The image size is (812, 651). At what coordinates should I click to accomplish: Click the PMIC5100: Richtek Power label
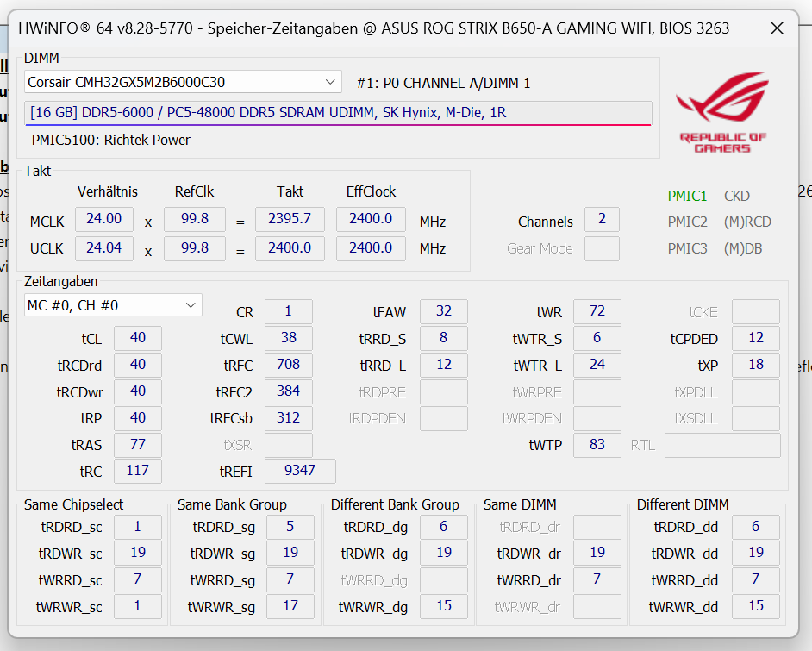[x=111, y=140]
